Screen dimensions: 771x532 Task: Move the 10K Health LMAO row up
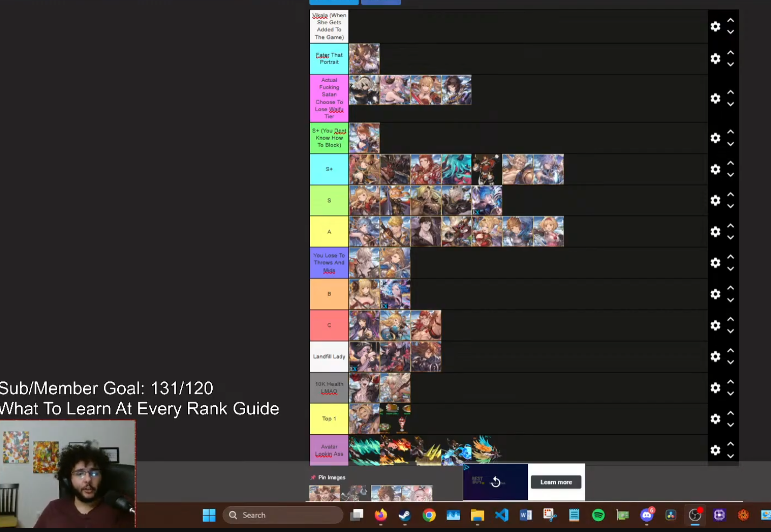pos(731,381)
